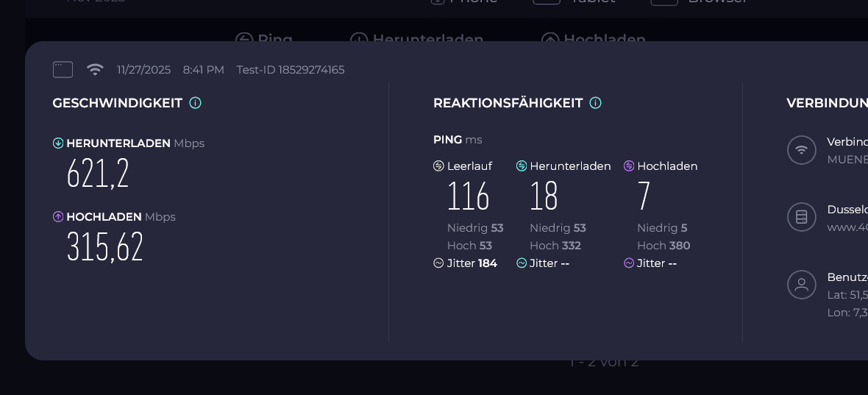Image resolution: width=868 pixels, height=395 pixels.
Task: Click the download ping value 18
Action: click(x=544, y=196)
